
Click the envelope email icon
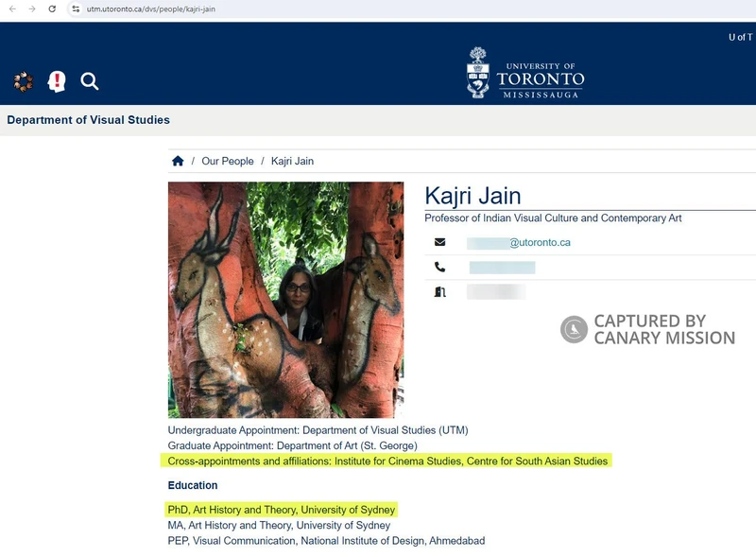(x=439, y=242)
